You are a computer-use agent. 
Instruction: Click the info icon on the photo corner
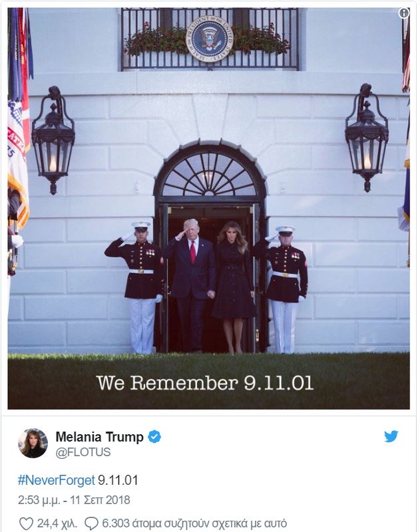tap(404, 13)
